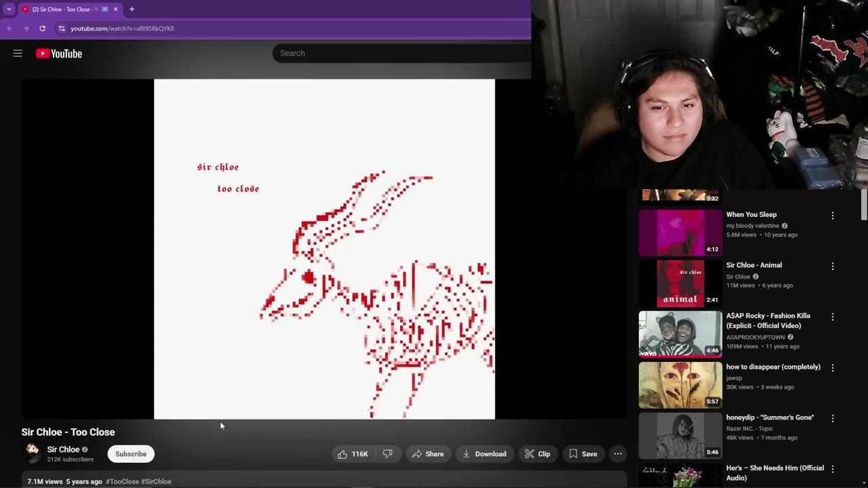Save the video to a playlist
868x488 pixels.
(x=583, y=454)
